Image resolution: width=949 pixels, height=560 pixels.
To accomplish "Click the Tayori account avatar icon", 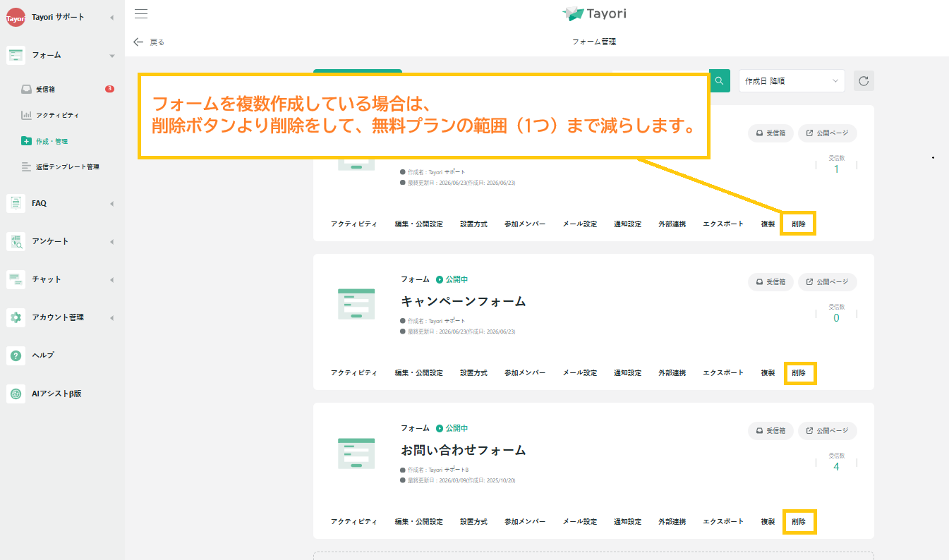I will click(x=16, y=18).
